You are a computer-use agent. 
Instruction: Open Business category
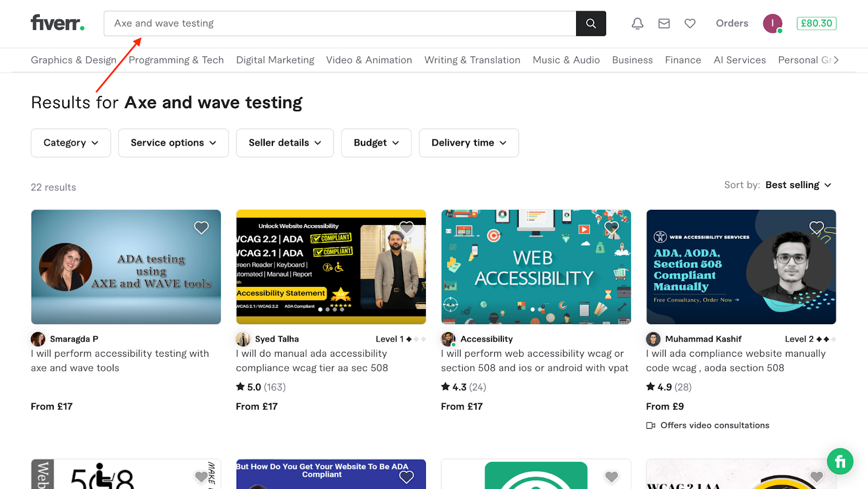click(x=632, y=60)
